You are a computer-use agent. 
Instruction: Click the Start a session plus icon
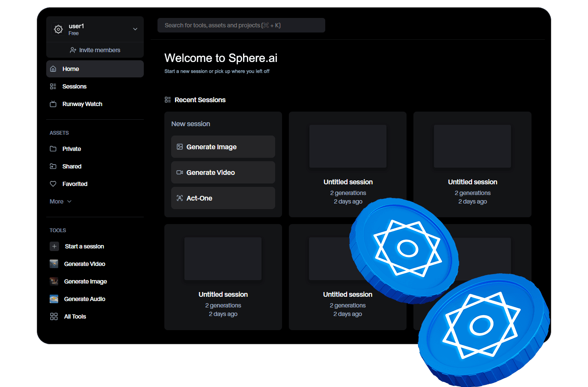click(54, 246)
